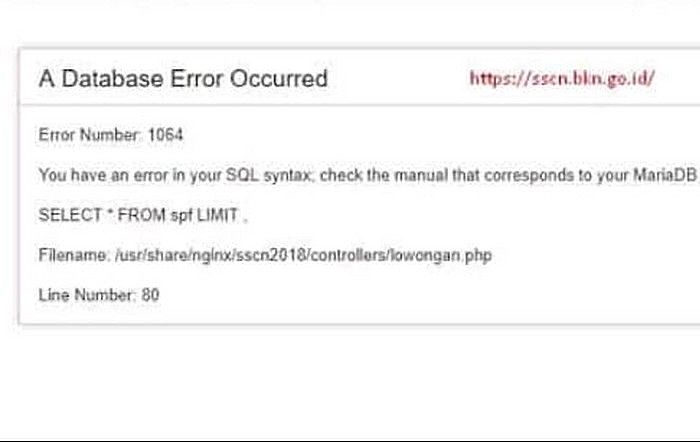Viewport: 700px width, 442px height.
Task: Open the https://sscn.bkn.go.id/ link
Action: pos(562,79)
